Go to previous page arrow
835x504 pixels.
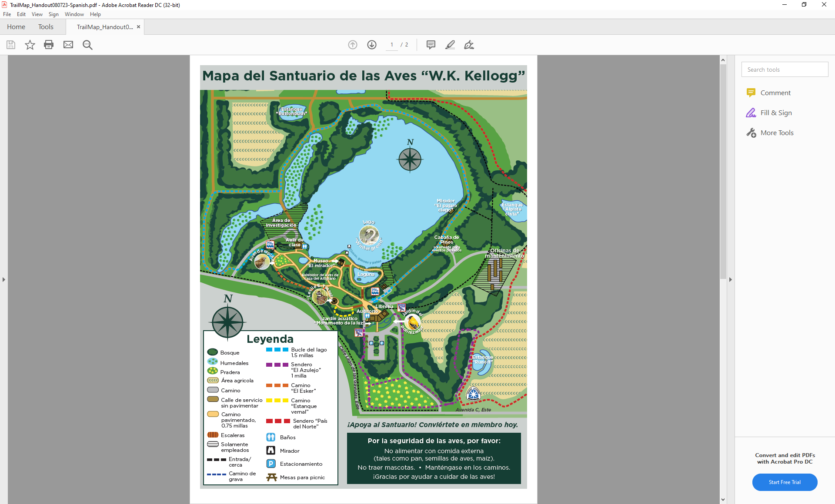point(353,45)
